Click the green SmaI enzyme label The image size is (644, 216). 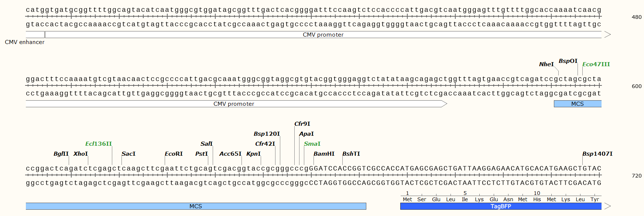pos(312,144)
